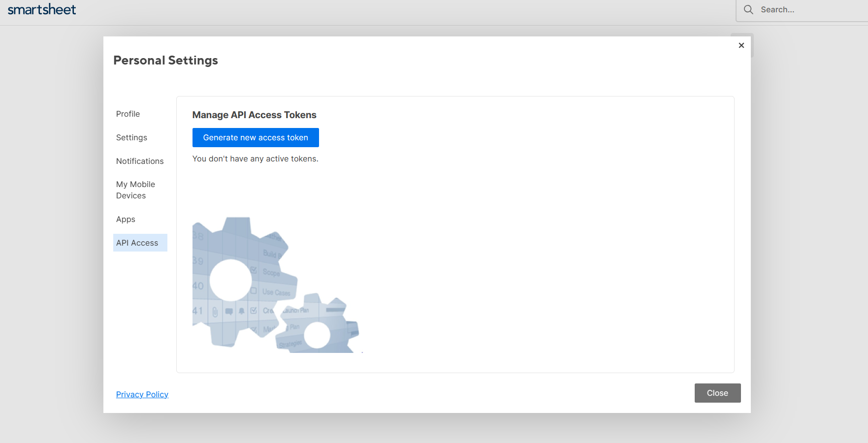Select the Apps section

pos(126,219)
